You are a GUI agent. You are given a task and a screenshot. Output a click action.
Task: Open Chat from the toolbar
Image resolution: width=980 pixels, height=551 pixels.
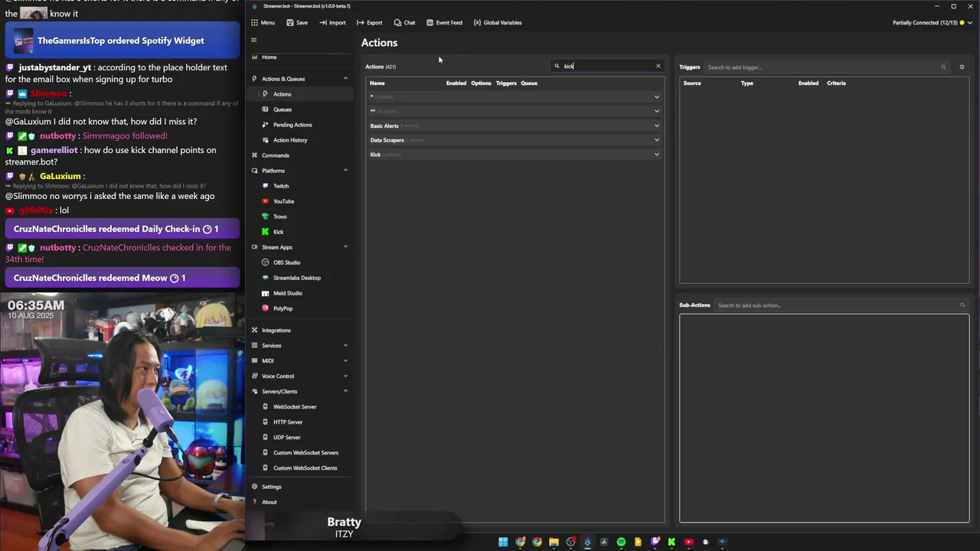pyautogui.click(x=404, y=22)
